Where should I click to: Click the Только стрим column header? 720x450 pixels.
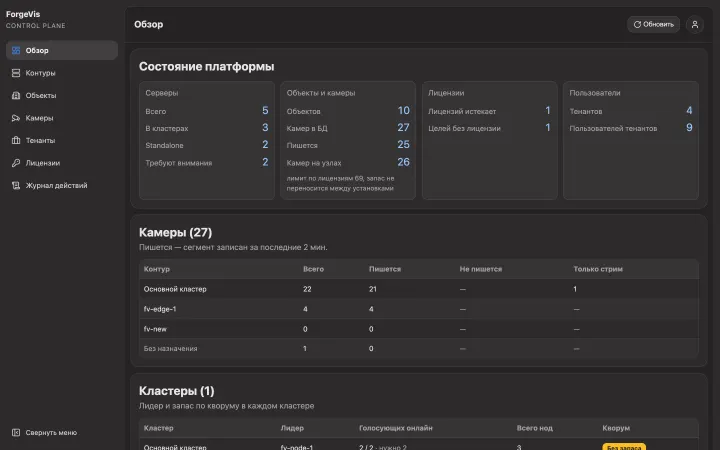pos(598,269)
